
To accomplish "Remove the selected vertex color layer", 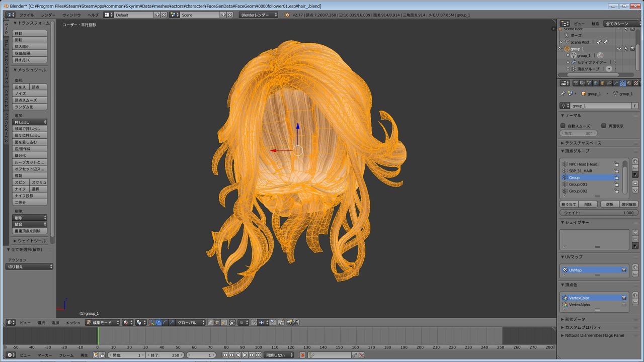I will 635,302.
